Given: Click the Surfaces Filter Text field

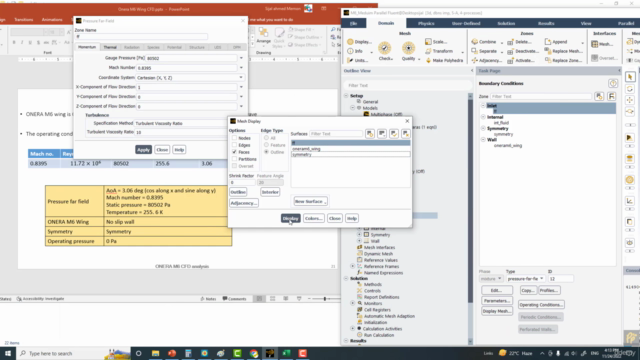Looking at the screenshot, I should pyautogui.click(x=336, y=134).
